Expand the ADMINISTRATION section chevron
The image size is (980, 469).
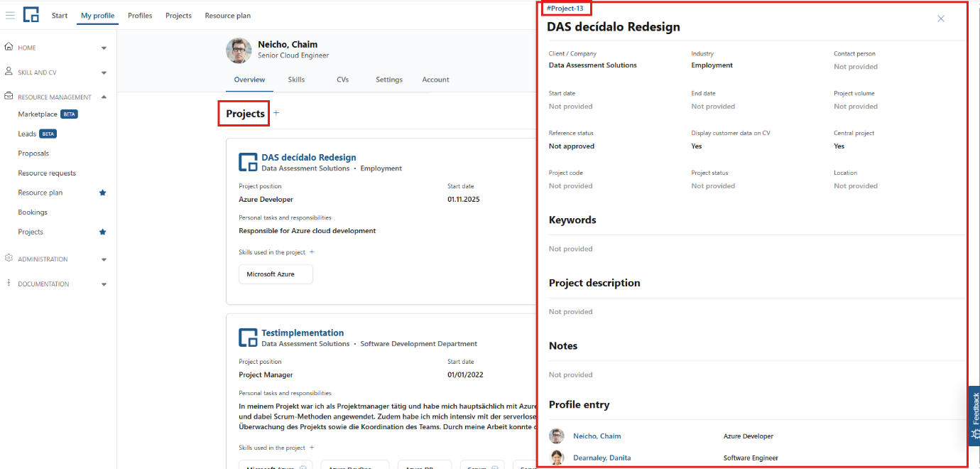point(104,259)
